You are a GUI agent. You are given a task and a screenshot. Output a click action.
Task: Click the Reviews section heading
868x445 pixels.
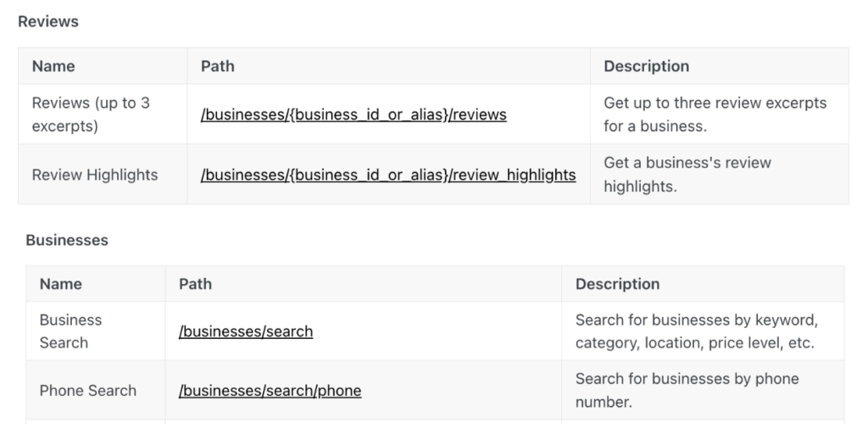[48, 21]
